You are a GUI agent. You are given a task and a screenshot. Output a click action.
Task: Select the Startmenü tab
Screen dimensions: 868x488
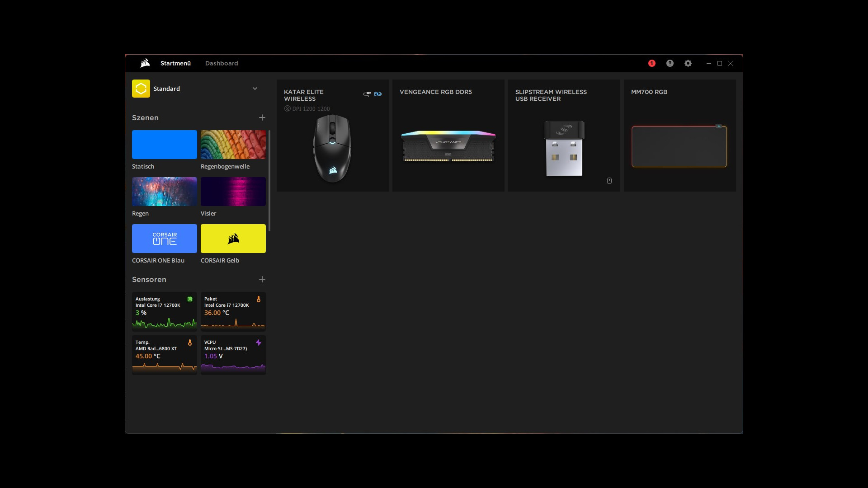(175, 63)
